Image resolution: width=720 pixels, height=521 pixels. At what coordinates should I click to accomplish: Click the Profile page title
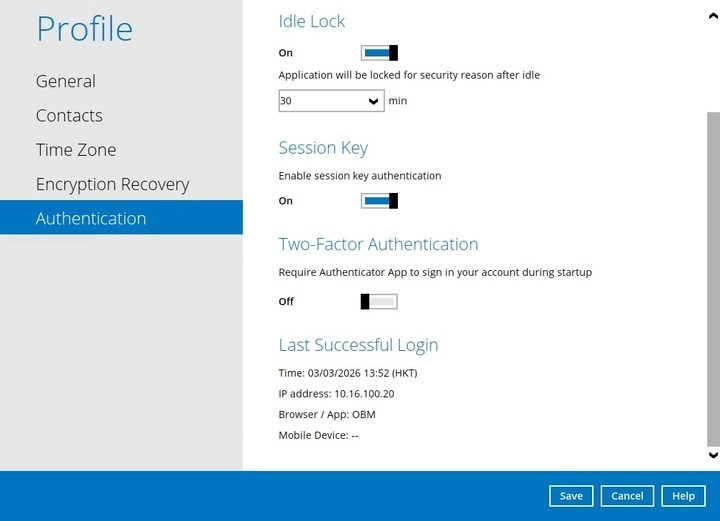click(84, 29)
